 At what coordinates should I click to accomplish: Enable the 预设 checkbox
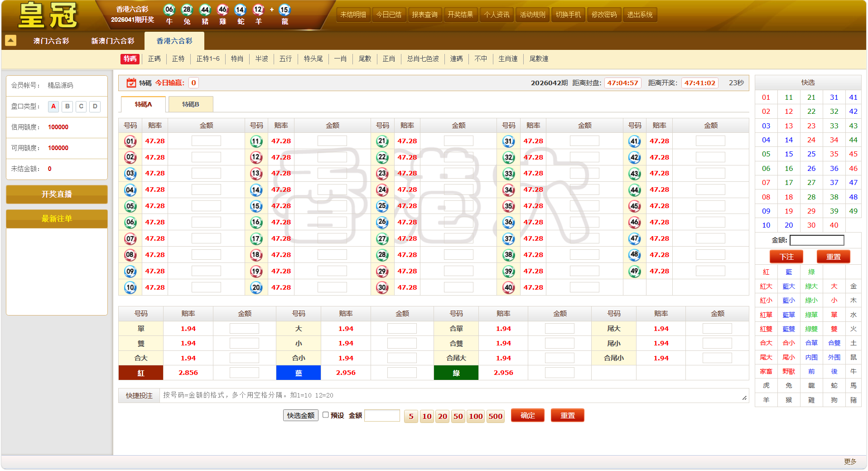tap(325, 415)
